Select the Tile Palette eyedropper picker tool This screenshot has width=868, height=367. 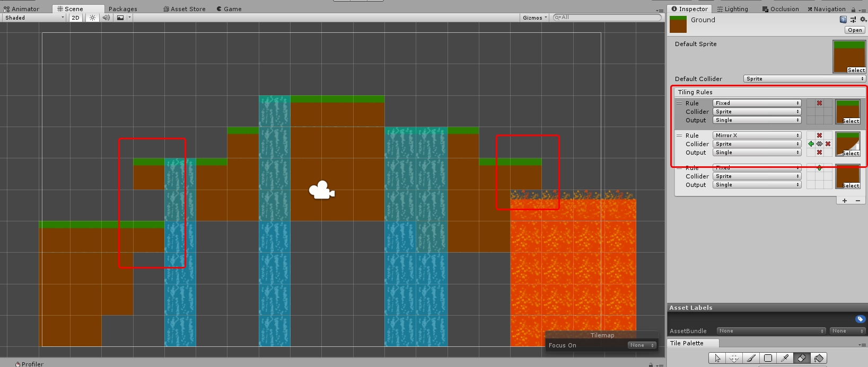tap(785, 359)
